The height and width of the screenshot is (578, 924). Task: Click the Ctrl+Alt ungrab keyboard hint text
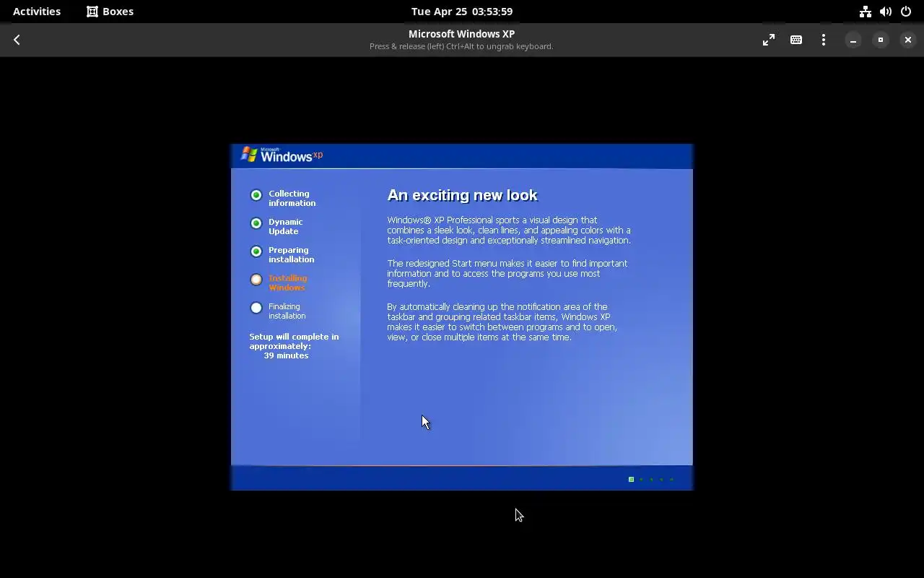click(x=461, y=46)
